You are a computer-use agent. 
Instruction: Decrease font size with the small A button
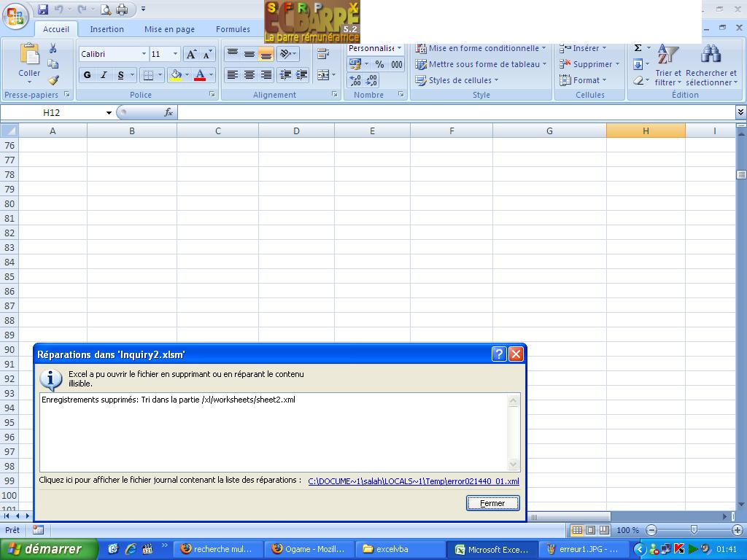point(207,54)
